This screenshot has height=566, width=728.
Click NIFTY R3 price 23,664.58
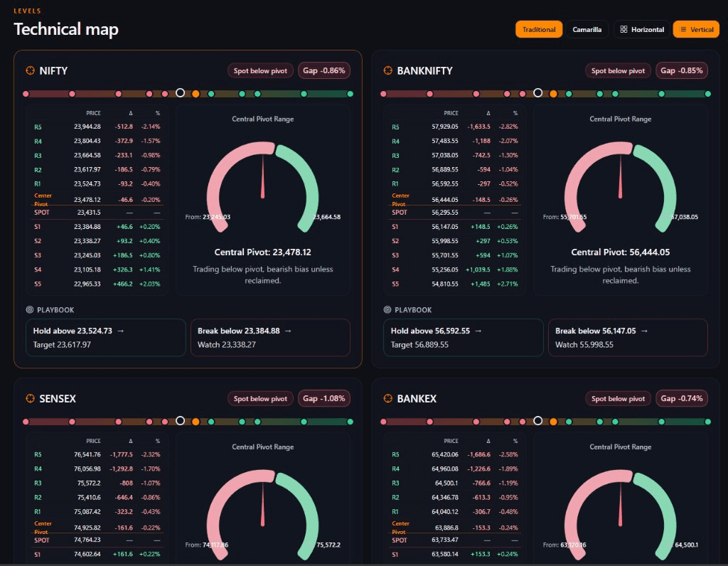pos(87,155)
